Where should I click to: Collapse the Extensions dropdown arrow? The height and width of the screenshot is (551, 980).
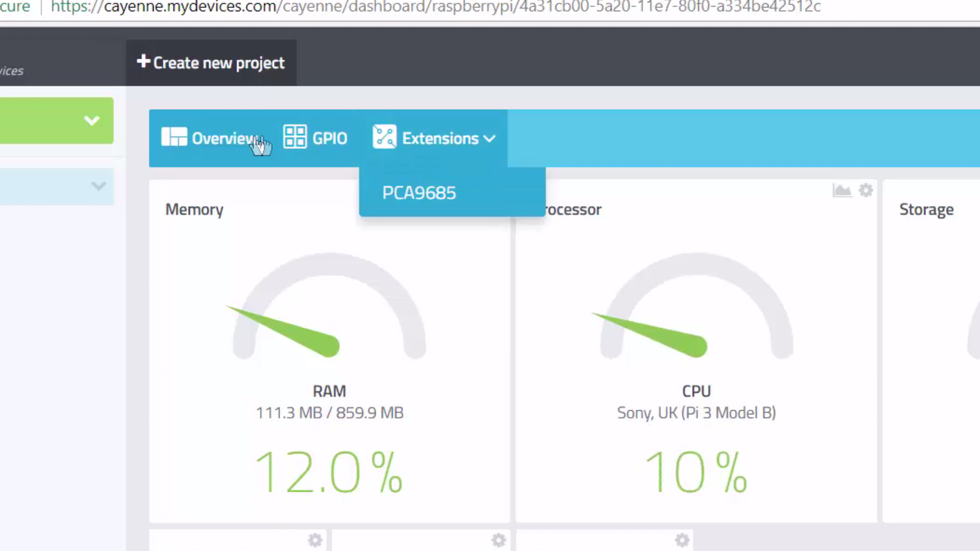point(489,139)
